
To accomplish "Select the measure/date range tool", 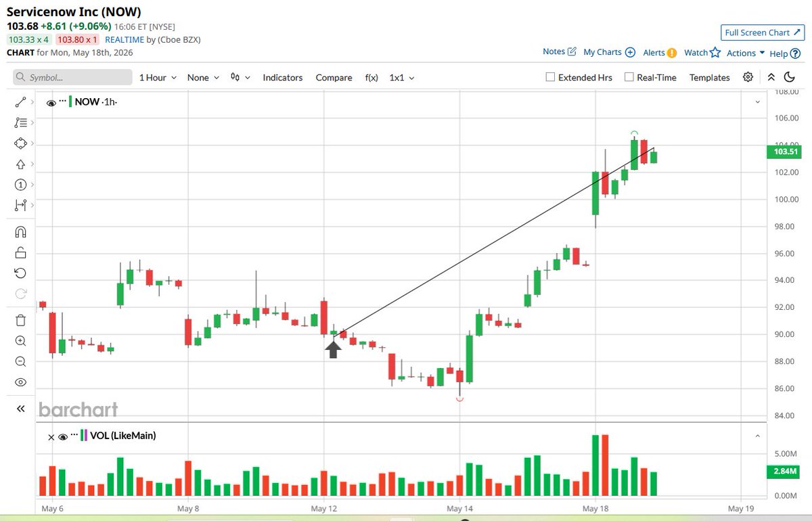I will (20, 204).
